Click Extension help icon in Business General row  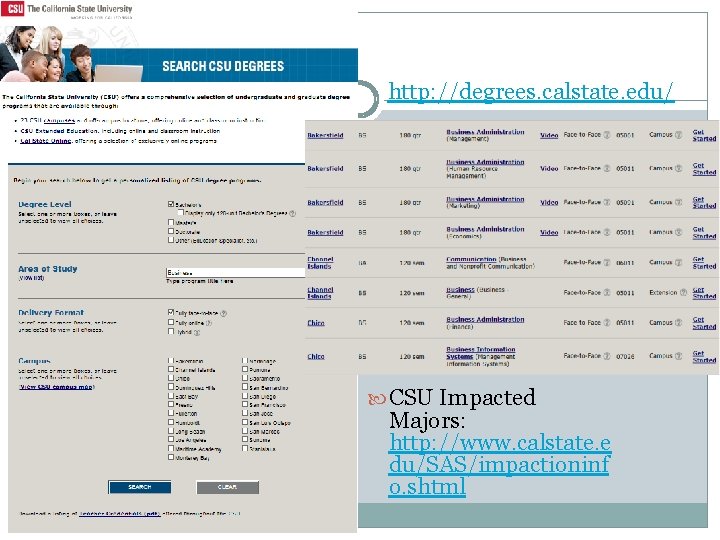point(683,292)
